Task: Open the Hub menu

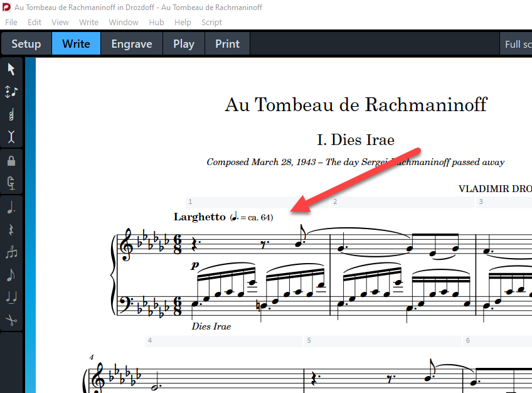Action: (156, 23)
